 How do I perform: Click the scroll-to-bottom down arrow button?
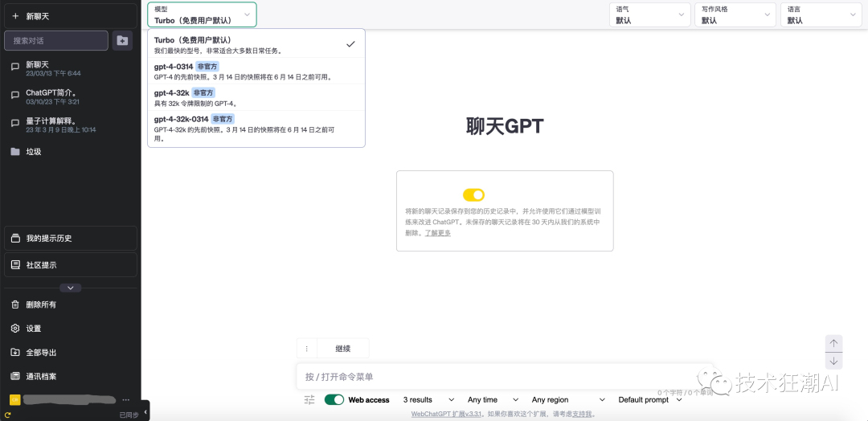coord(833,362)
